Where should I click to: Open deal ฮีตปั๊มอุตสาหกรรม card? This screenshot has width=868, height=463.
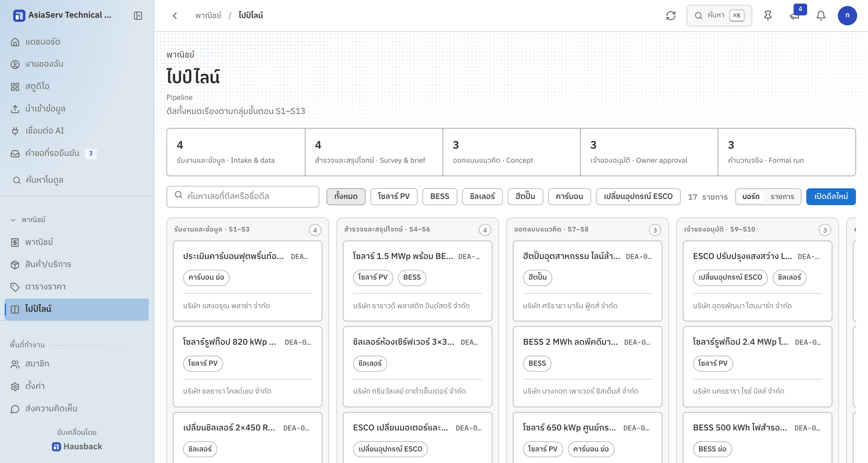click(x=587, y=281)
